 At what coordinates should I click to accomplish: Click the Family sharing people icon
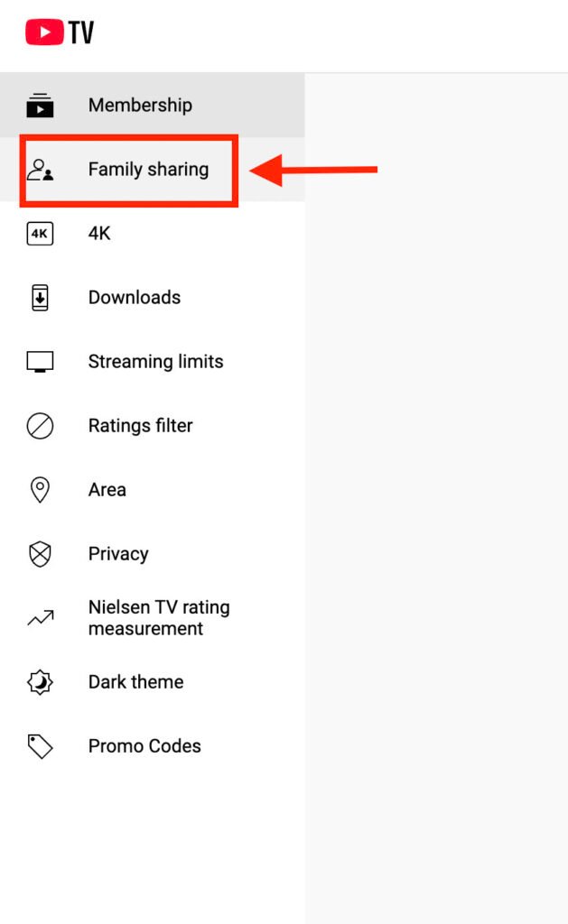pyautogui.click(x=40, y=170)
